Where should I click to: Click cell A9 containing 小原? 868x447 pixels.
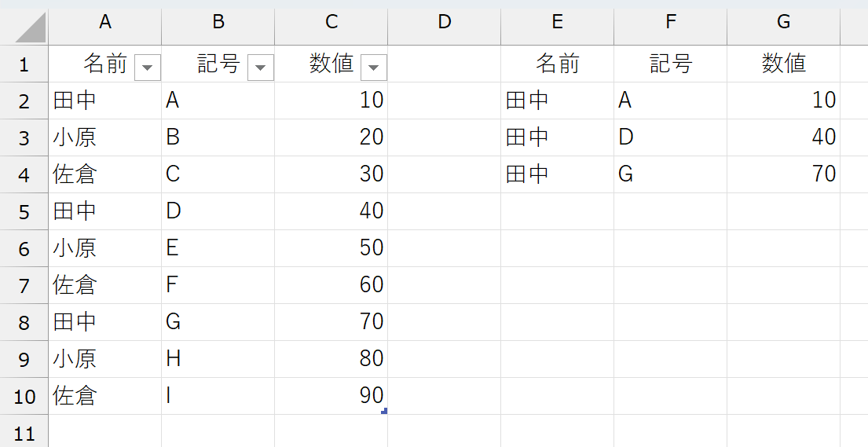point(105,359)
